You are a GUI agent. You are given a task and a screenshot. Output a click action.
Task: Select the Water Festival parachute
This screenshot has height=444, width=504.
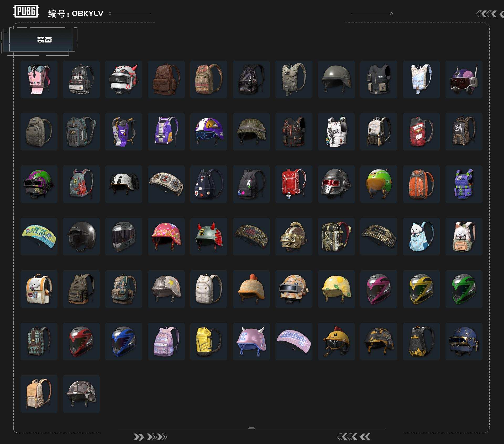pos(39,237)
